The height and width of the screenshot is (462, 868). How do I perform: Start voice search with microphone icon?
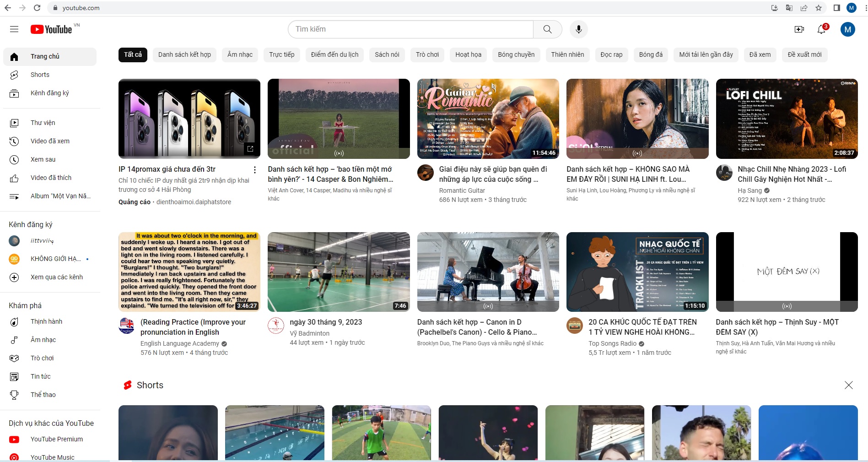579,29
